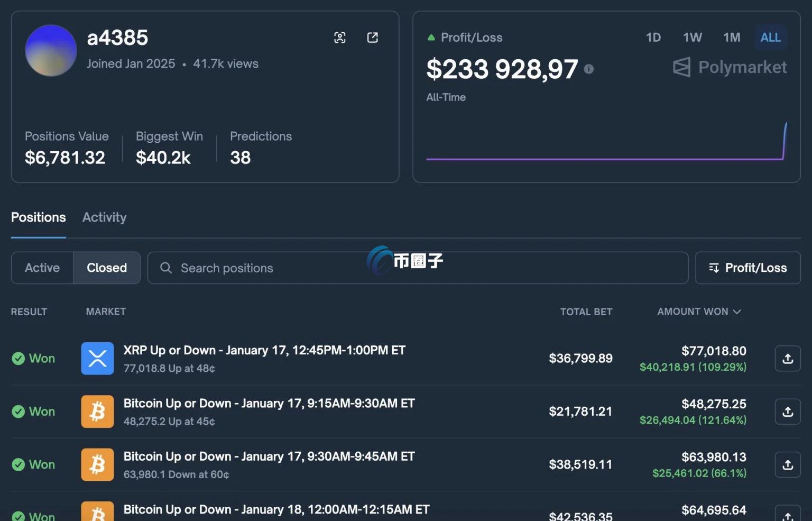Switch to the Activity tab
This screenshot has width=812, height=521.
pyautogui.click(x=105, y=217)
